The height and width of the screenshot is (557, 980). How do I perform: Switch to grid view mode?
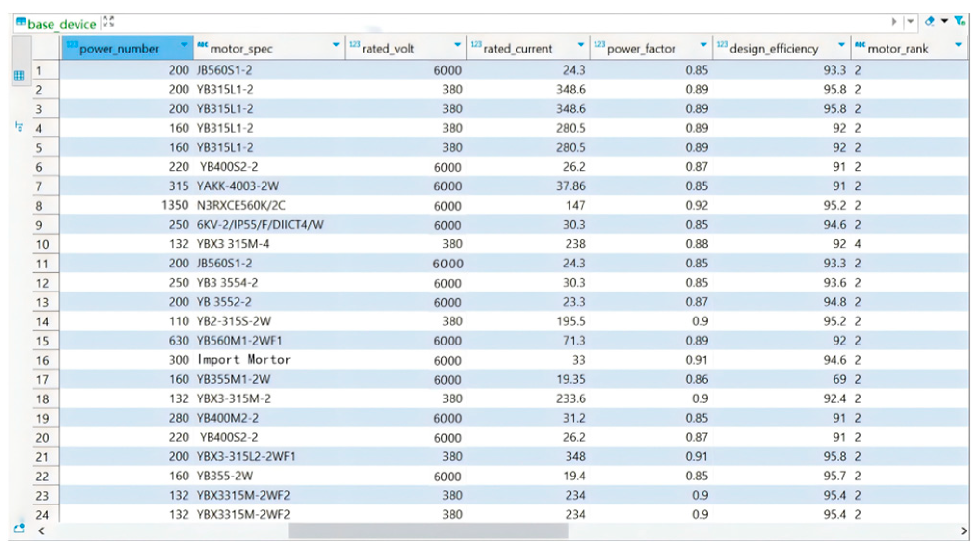tap(19, 76)
